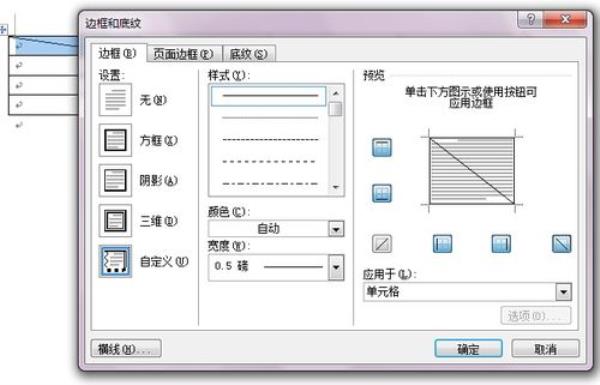The image size is (600, 385).
Task: Click the border preview diagram
Action: [x=471, y=171]
